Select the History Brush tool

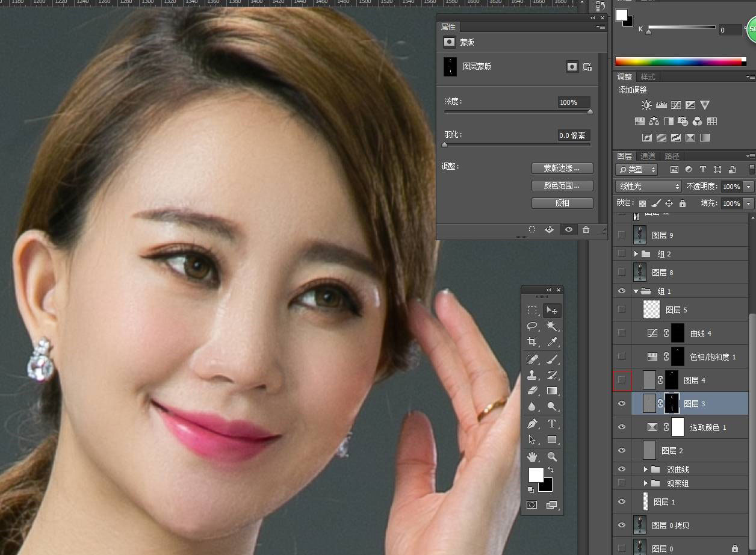tap(551, 375)
